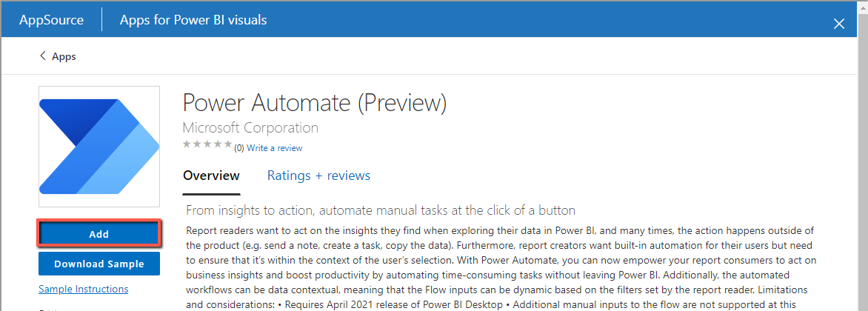Select the first rating star
The width and height of the screenshot is (868, 311).
(187, 144)
